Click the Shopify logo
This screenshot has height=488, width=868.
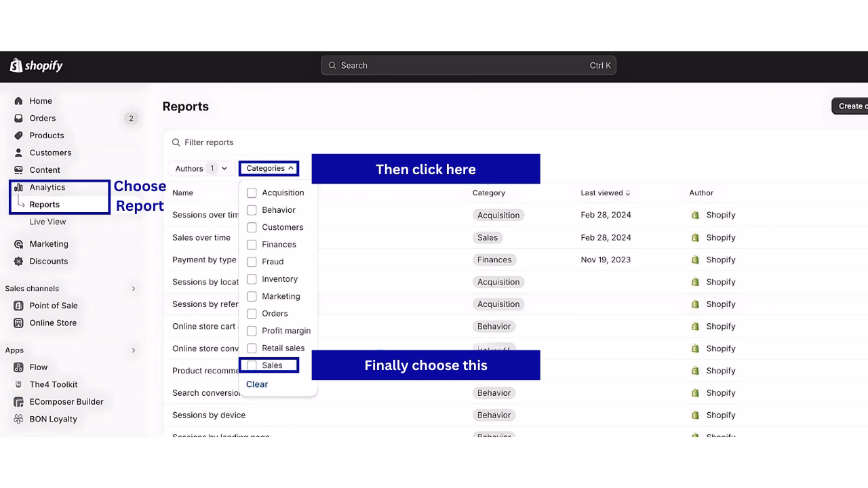coord(37,66)
